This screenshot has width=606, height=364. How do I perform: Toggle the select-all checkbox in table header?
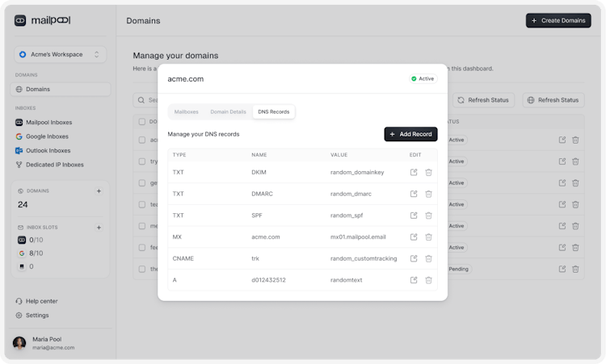142,122
